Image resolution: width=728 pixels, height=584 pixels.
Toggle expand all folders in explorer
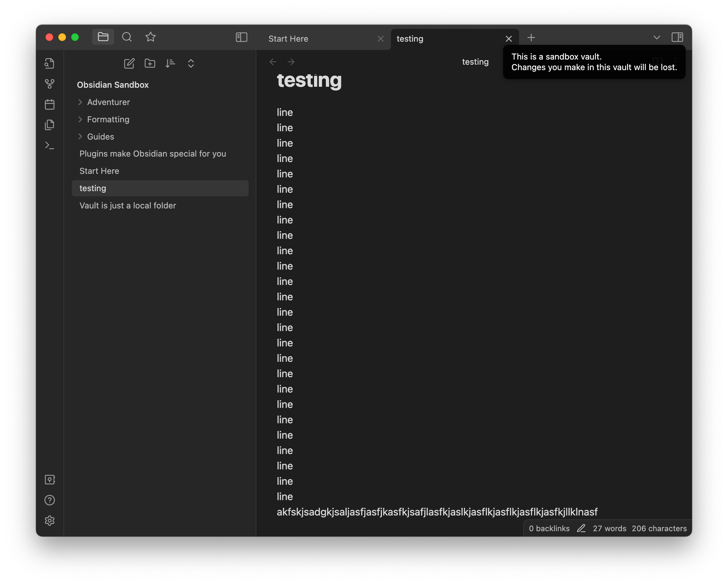coord(190,63)
